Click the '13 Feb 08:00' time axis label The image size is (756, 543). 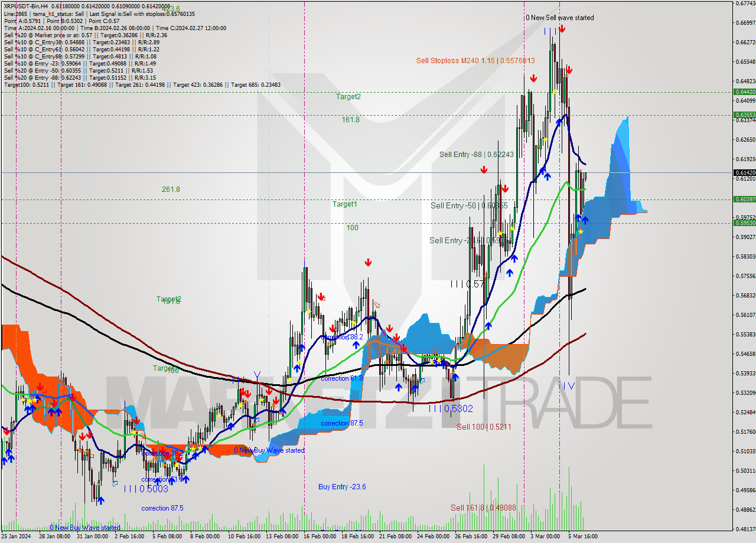(x=282, y=537)
